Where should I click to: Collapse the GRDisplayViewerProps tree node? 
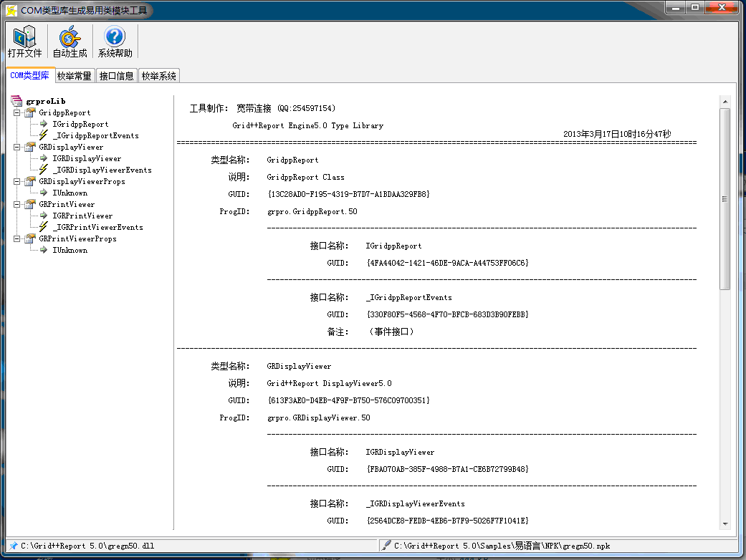tap(16, 181)
